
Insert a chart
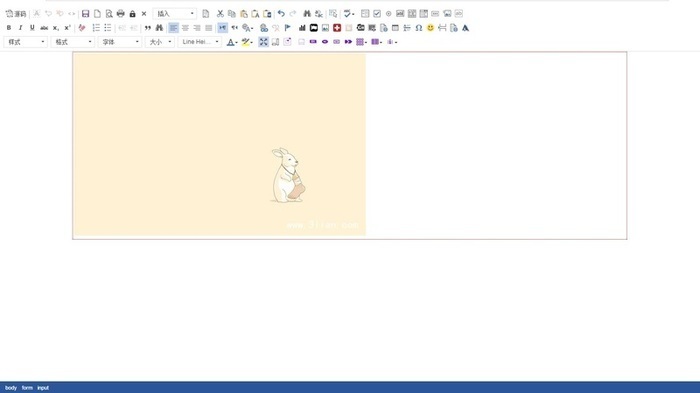(302, 28)
